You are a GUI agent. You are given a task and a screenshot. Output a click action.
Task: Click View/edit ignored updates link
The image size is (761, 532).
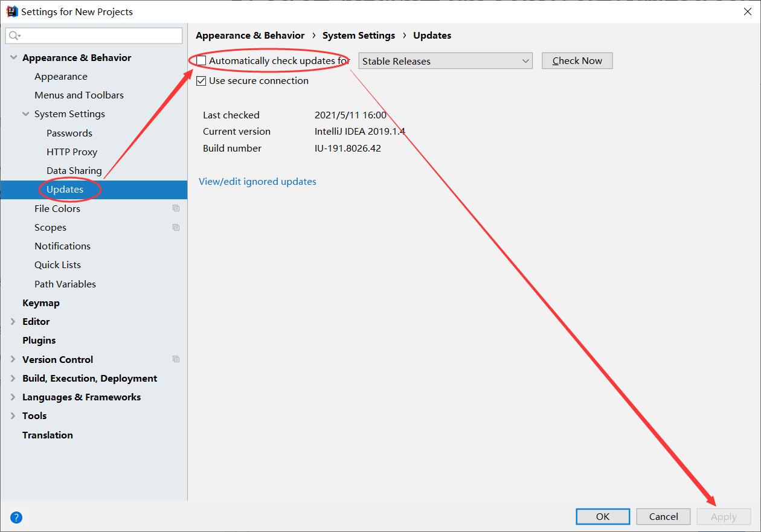click(257, 182)
